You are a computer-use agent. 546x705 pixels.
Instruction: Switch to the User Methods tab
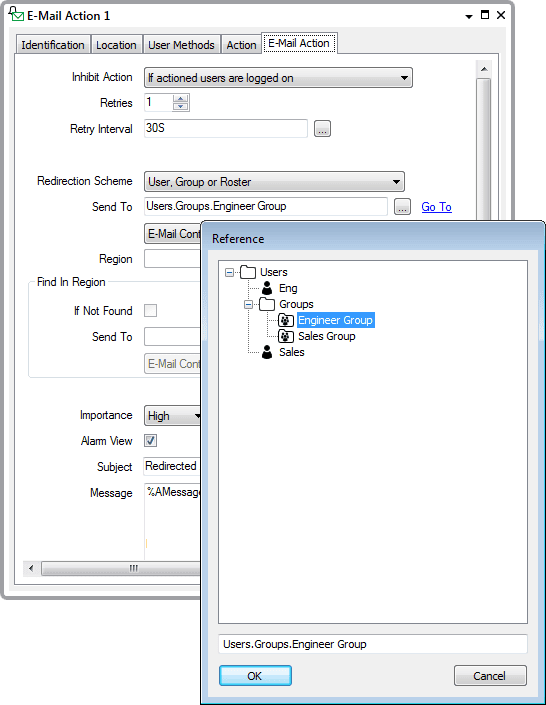(x=181, y=45)
